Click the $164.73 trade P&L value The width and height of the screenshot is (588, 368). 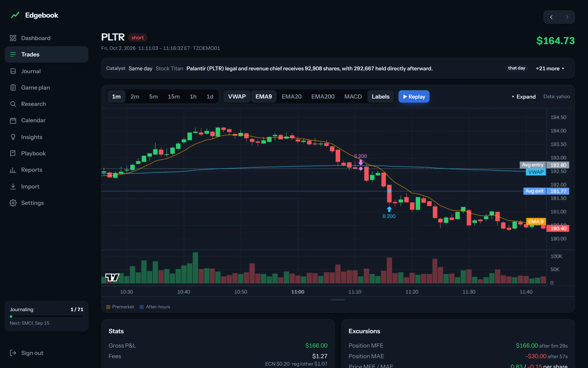click(x=556, y=41)
